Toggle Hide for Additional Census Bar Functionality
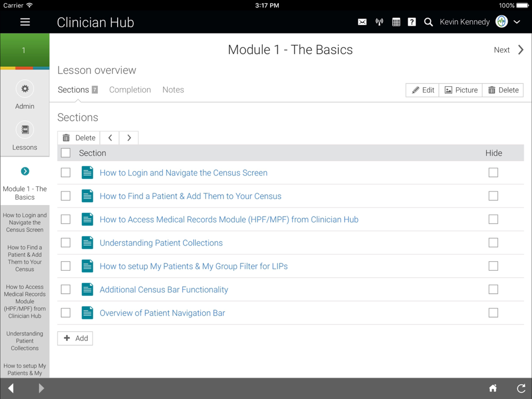This screenshot has height=399, width=532. point(493,289)
